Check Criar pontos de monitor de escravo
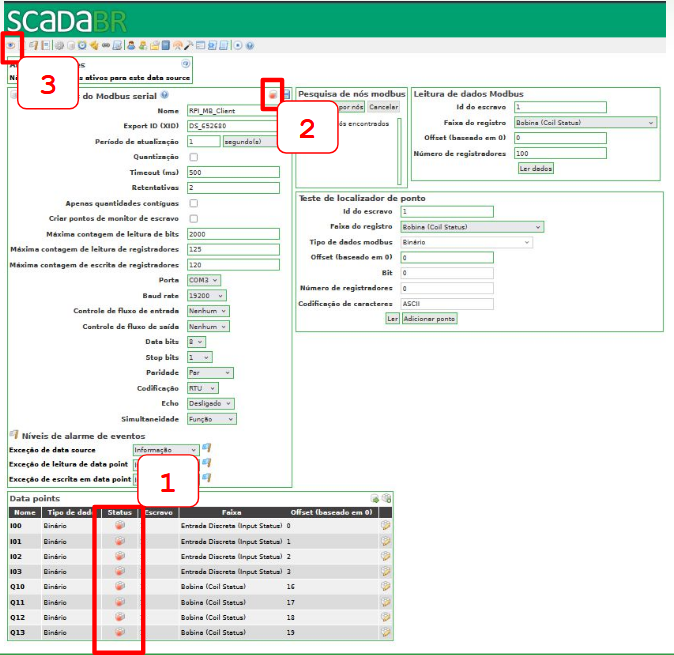The image size is (674, 655). coord(193,218)
